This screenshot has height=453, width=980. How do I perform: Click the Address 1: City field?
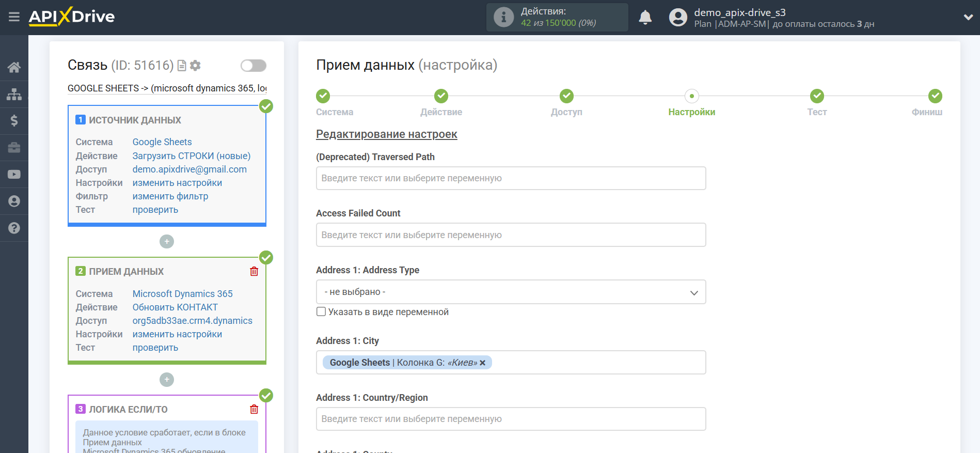[x=511, y=363]
